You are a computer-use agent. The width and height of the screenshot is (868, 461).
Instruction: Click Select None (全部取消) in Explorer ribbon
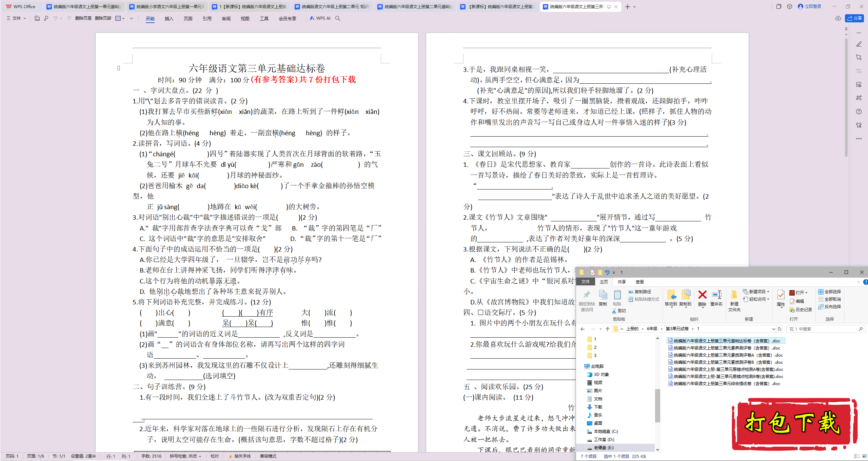point(829,299)
